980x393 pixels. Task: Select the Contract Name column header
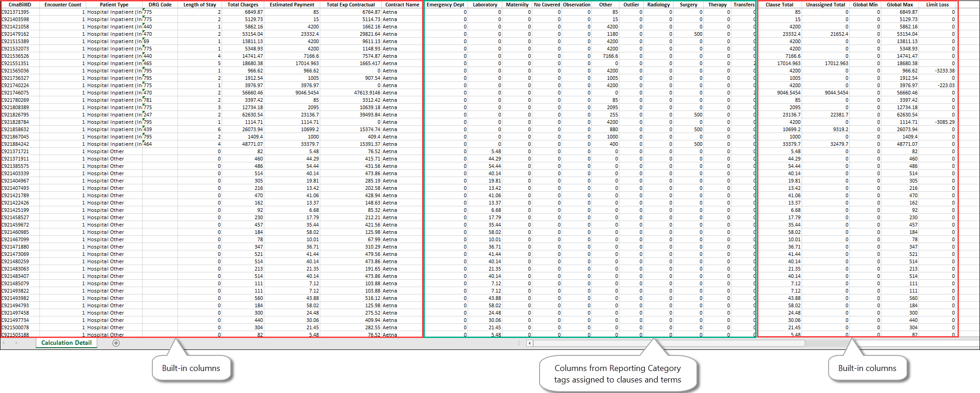[402, 5]
